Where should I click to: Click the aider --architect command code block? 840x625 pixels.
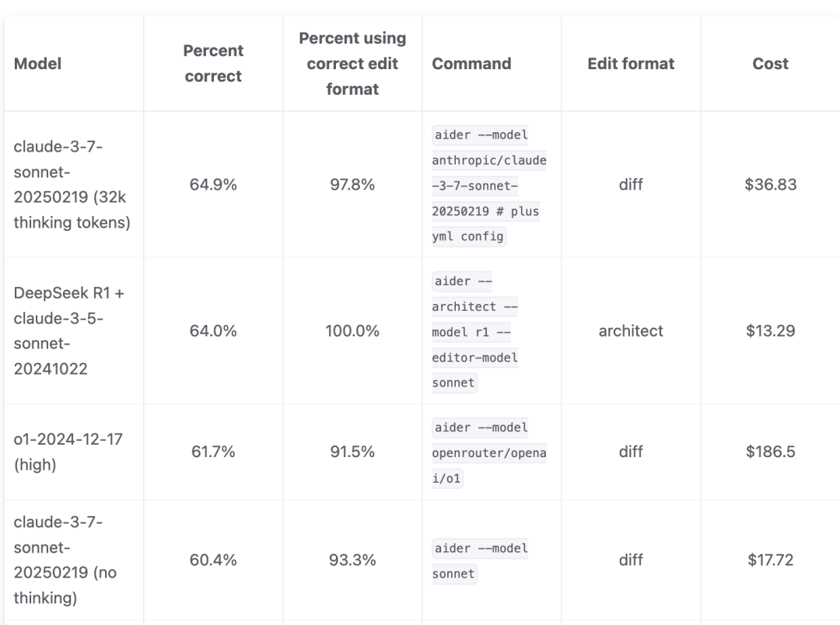tap(474, 332)
